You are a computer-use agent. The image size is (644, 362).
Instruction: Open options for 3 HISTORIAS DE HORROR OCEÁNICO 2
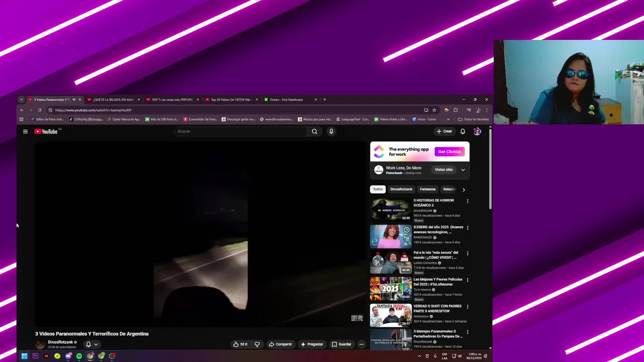467,201
